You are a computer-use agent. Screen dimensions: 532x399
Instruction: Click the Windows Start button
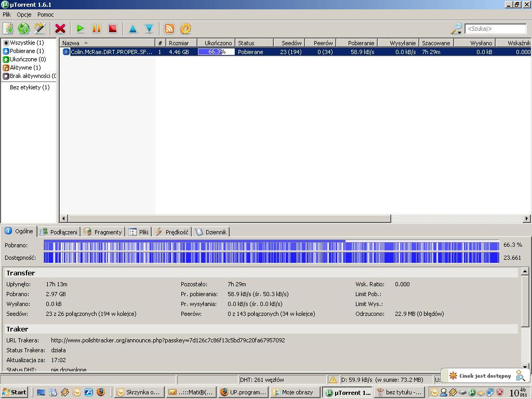[x=14, y=392]
